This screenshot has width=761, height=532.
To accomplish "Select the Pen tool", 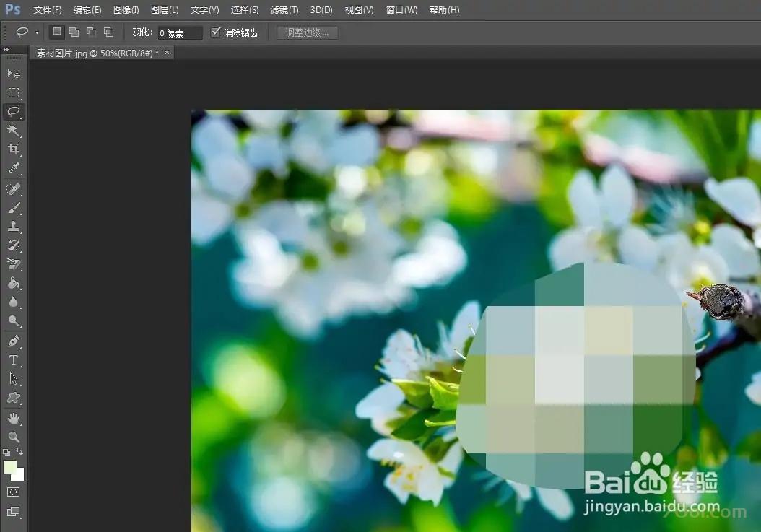I will 14,341.
